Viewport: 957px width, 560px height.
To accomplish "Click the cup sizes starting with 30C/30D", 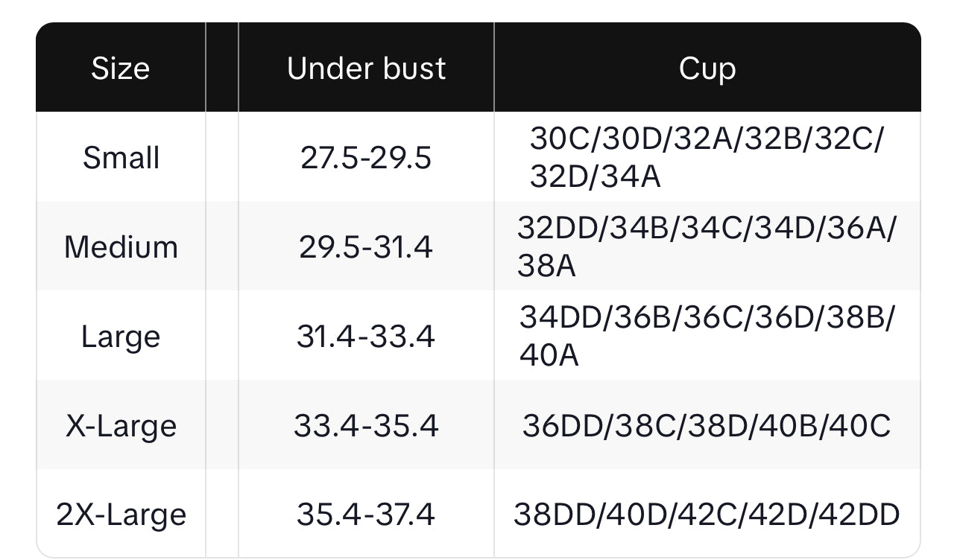I will pos(707,158).
